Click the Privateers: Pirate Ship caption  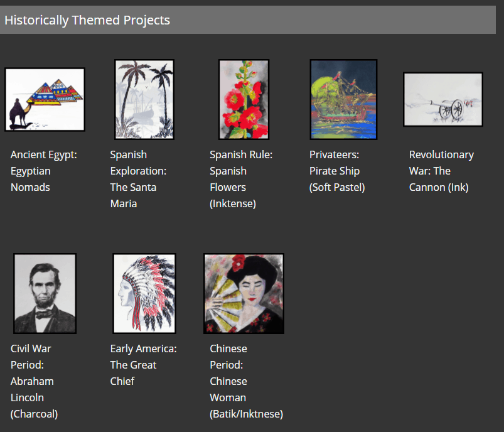[337, 171]
